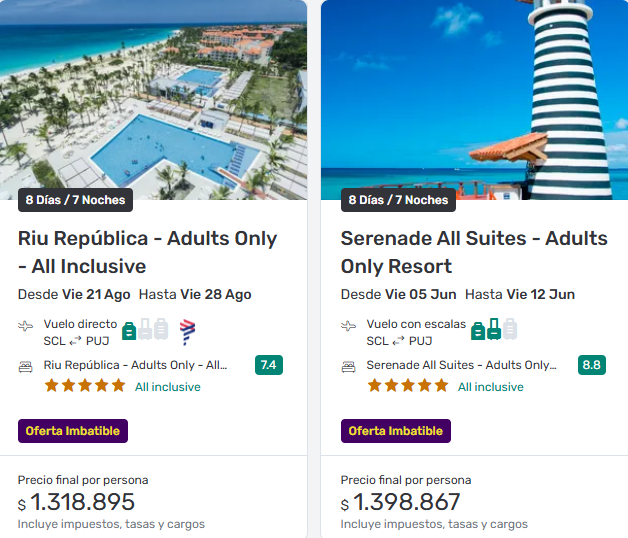This screenshot has width=628, height=538.
Task: Click the plane icon beside Vuelo directo
Action: [x=26, y=326]
